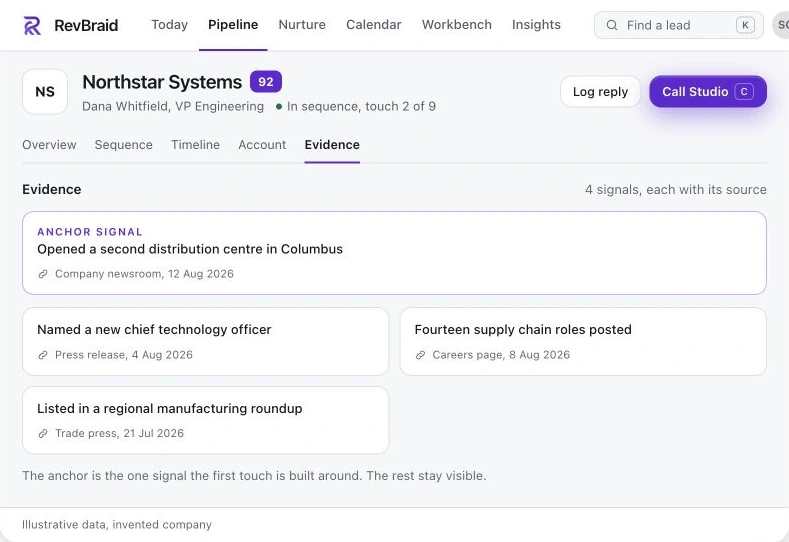This screenshot has width=789, height=542.
Task: Click the RevBraid logo icon
Action: click(32, 25)
